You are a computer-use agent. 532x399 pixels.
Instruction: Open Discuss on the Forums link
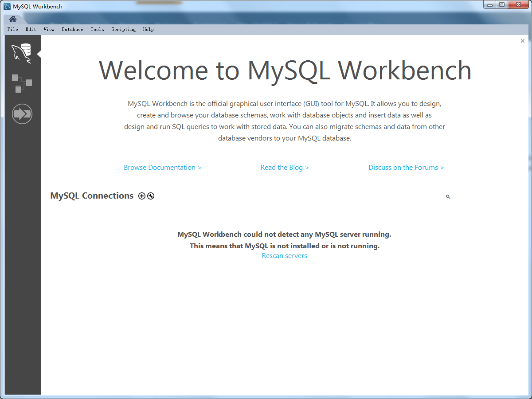(406, 167)
